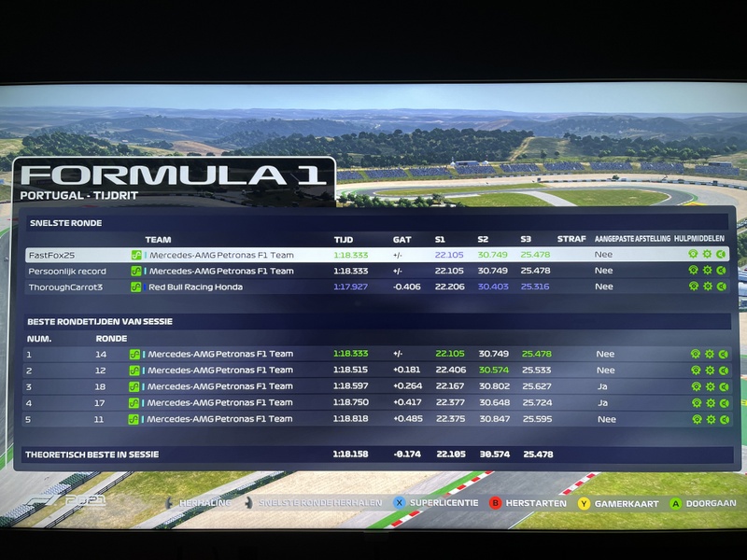Click the Portugal - Tijdrit title
Viewport: 747px width, 560px height.
click(79, 195)
